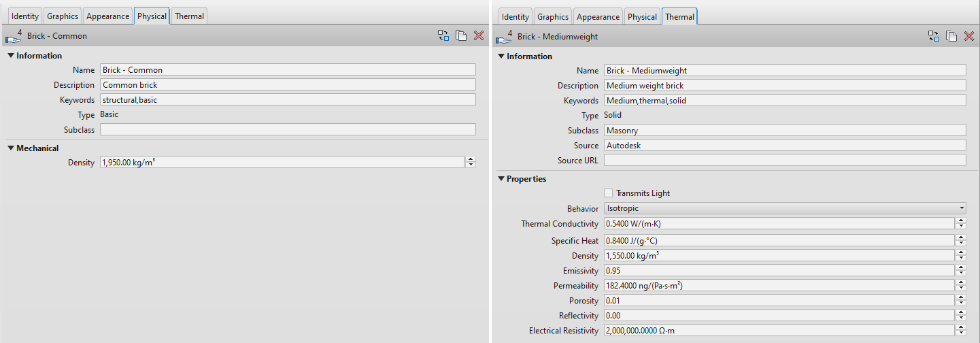This screenshot has height=343, width=980.
Task: Decrease Specific Heat value
Action: coord(961,243)
